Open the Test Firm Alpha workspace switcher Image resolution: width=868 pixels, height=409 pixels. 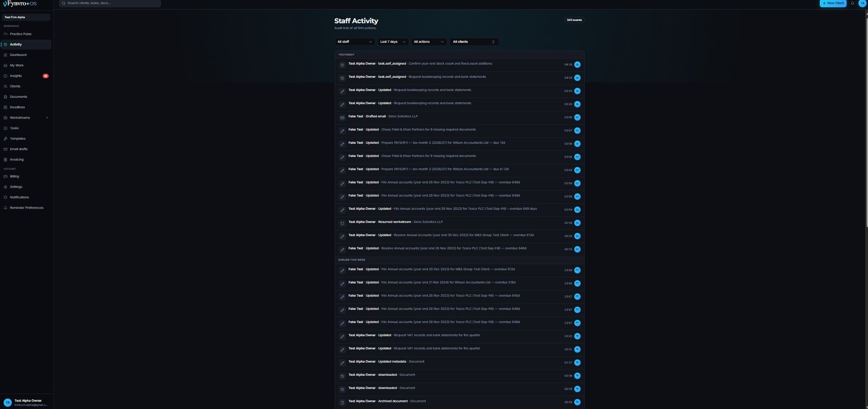[27, 17]
